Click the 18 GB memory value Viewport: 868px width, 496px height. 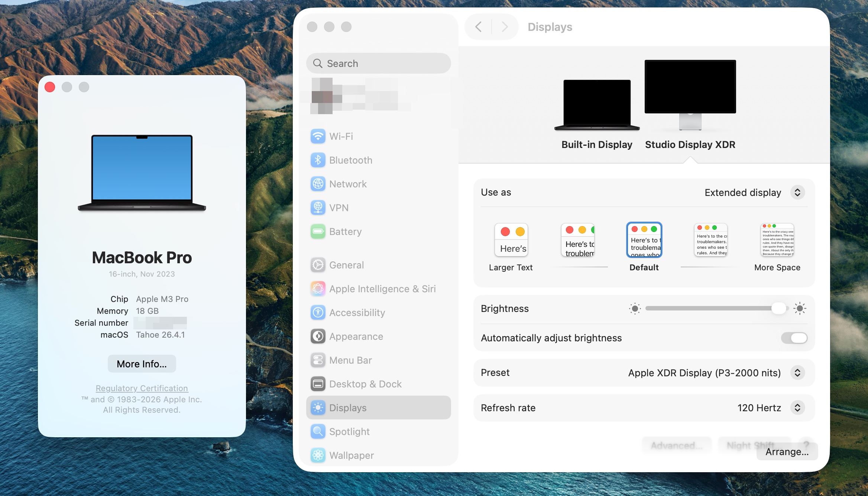click(147, 311)
